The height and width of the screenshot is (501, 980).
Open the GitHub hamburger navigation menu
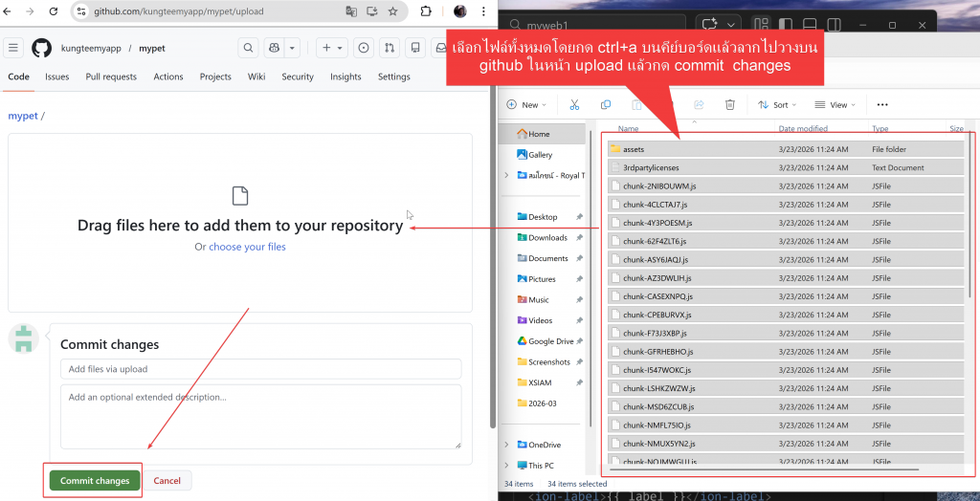(13, 48)
